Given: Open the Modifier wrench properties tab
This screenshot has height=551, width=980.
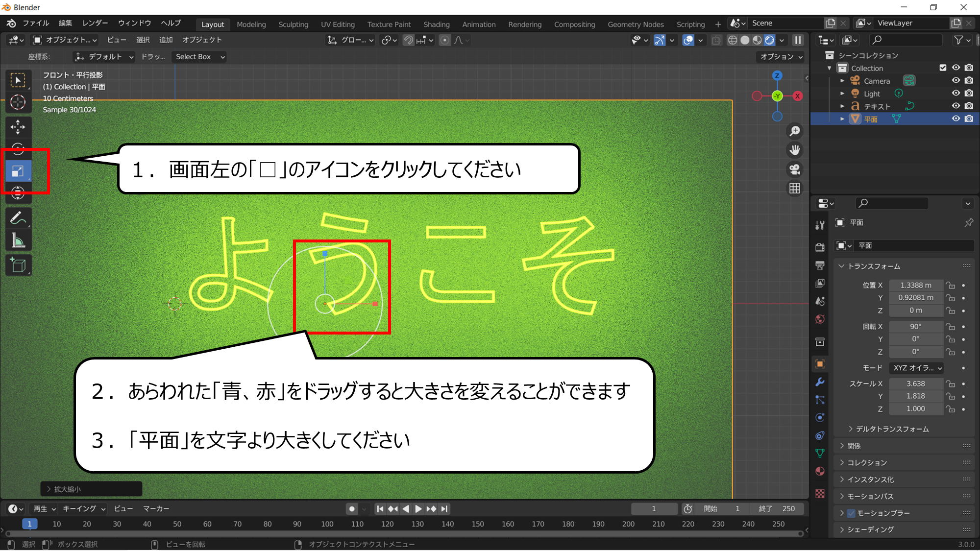Looking at the screenshot, I should tap(820, 382).
